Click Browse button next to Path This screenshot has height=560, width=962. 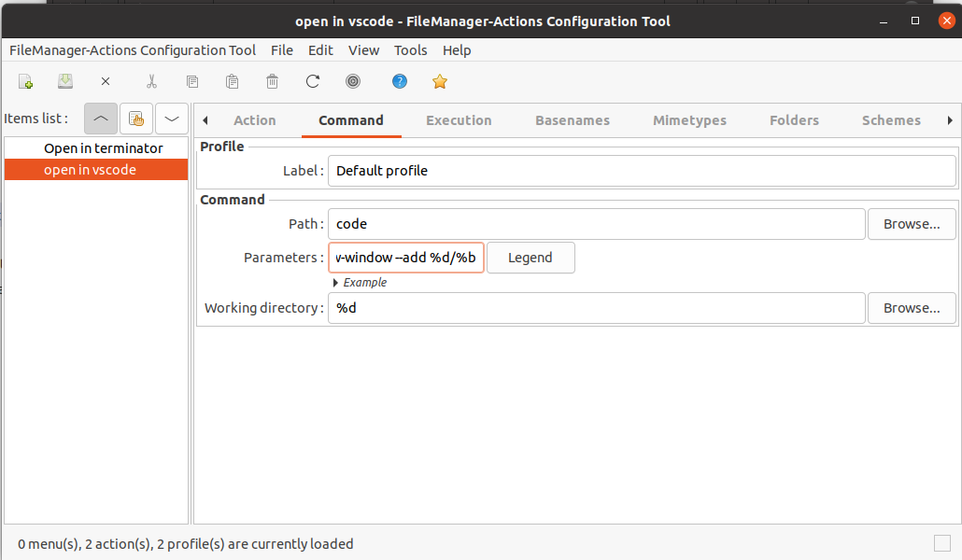(911, 224)
